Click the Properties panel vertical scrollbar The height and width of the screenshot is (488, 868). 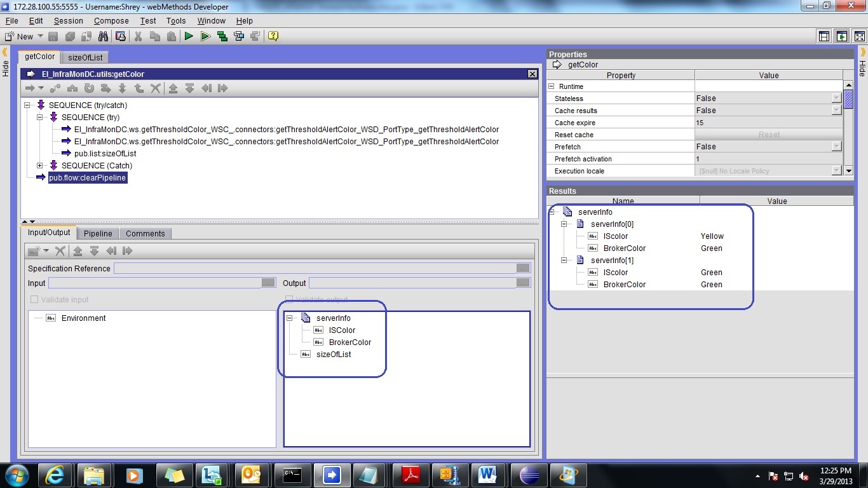pos(848,128)
